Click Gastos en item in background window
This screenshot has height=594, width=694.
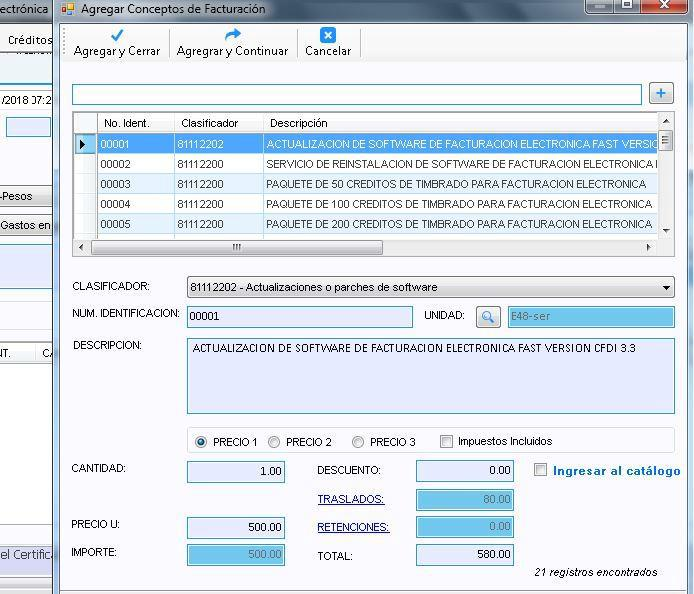[25, 225]
